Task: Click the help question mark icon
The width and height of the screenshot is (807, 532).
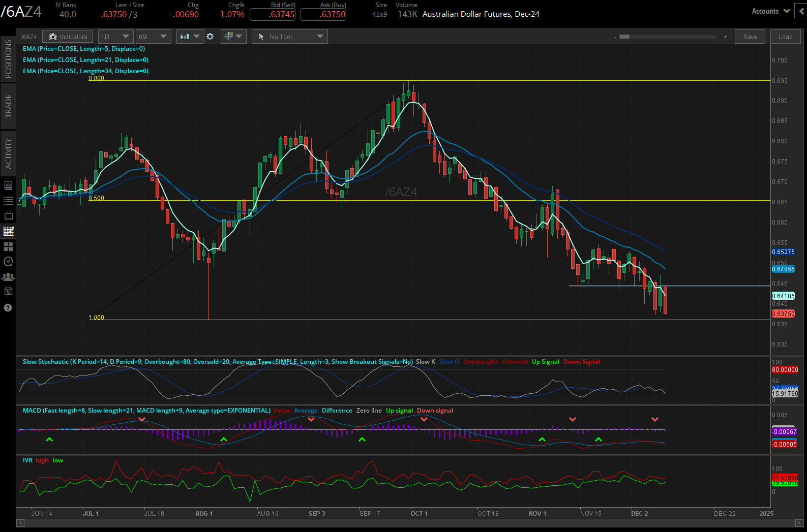Action: pos(8,307)
